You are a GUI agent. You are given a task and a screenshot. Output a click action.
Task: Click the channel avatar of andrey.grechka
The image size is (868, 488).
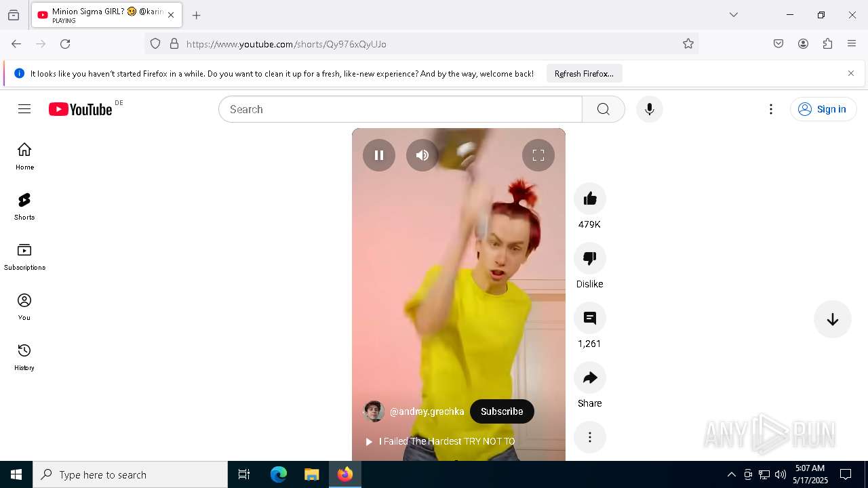click(374, 411)
